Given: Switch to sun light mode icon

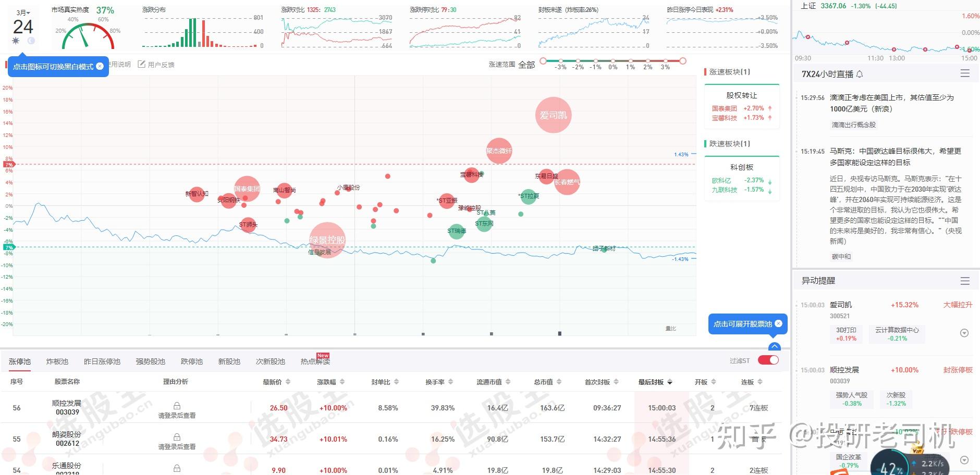Looking at the screenshot, I should [x=16, y=41].
